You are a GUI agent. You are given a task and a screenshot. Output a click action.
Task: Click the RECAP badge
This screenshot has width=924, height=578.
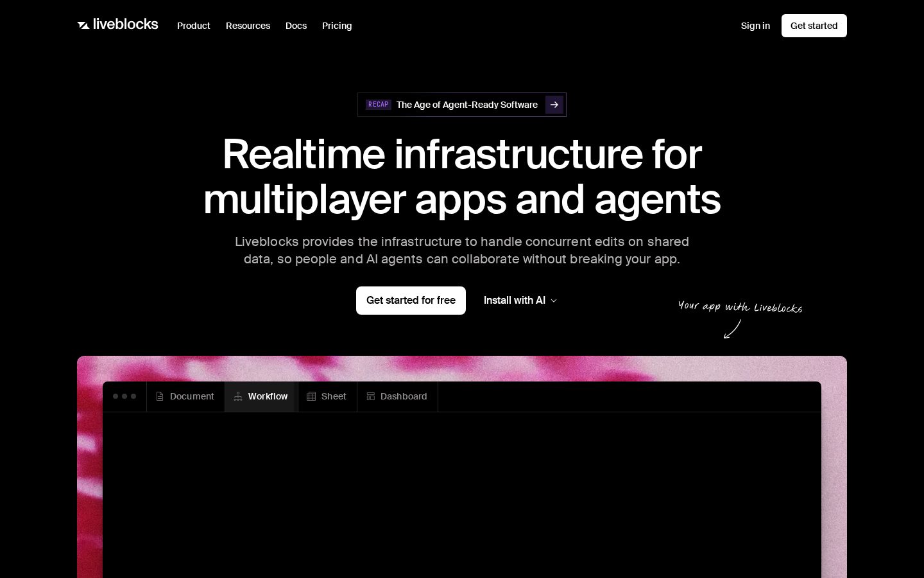click(379, 105)
